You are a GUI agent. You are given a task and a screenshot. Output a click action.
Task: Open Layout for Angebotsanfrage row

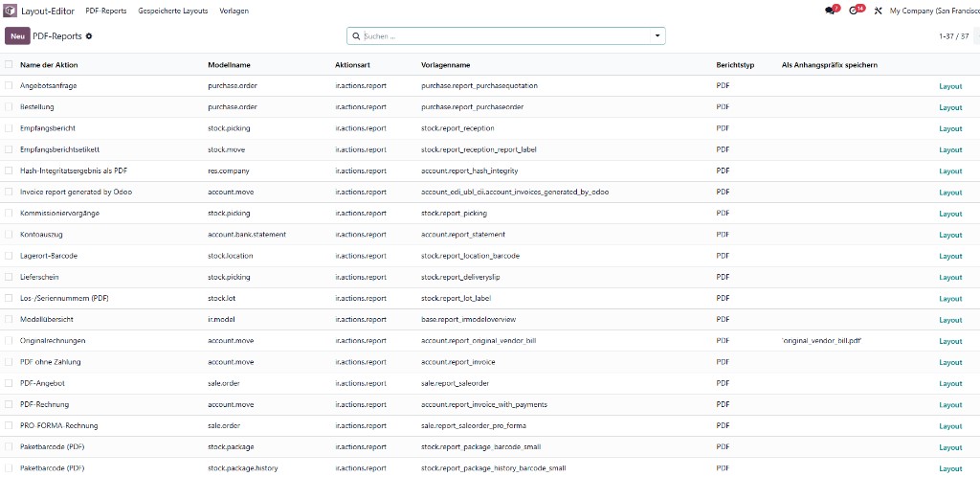coord(950,86)
